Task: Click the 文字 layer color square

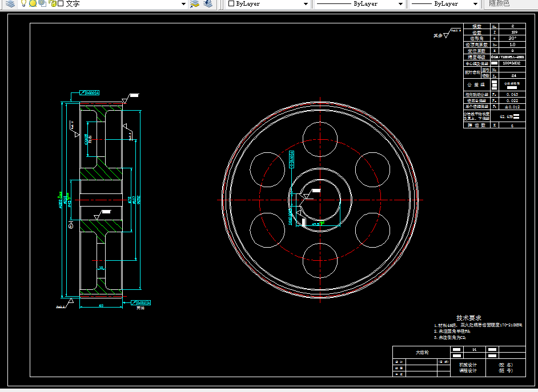Action: (61, 4)
